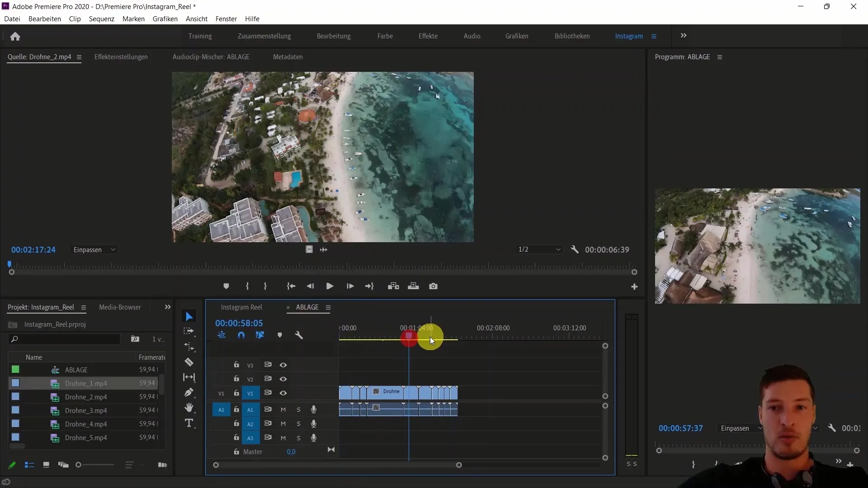Toggle V3 track visibility eye icon
Screen dimensions: 868x488
click(x=283, y=365)
